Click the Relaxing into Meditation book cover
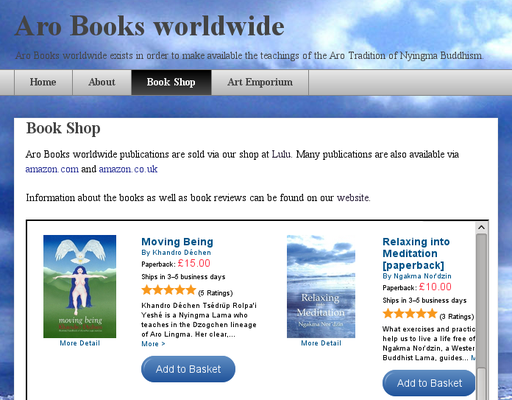 tap(321, 286)
